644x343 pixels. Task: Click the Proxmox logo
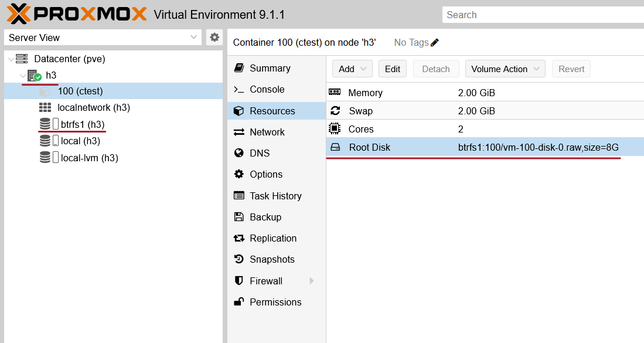point(77,13)
